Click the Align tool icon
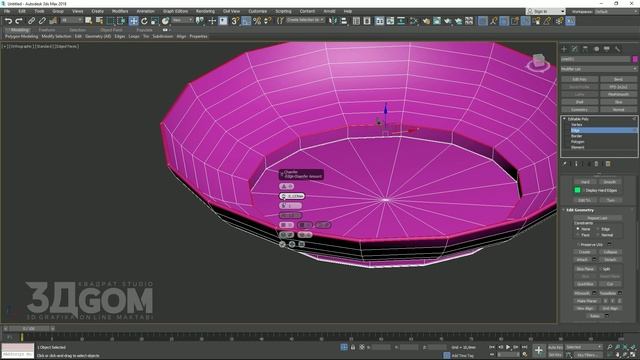Viewport: 640px width, 360px height. (x=344, y=21)
